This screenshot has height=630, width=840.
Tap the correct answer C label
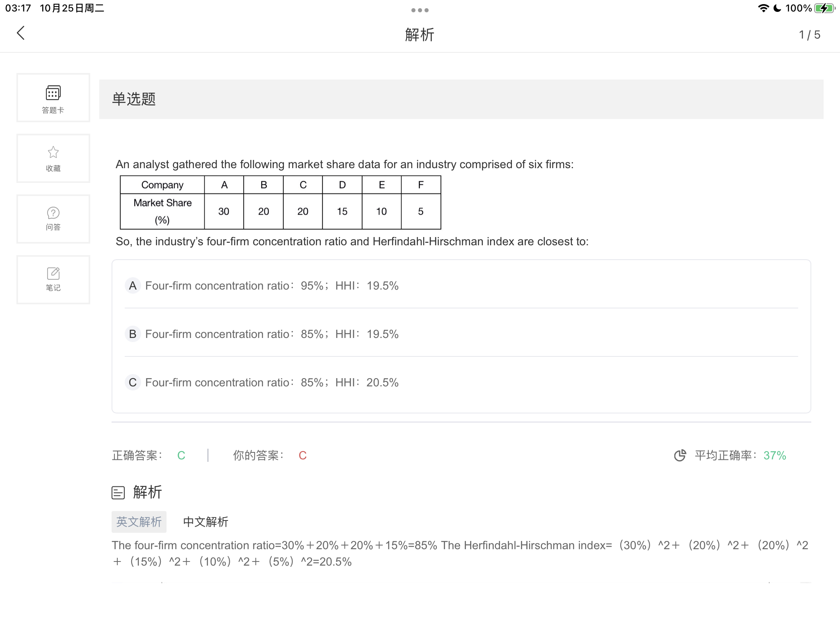(x=181, y=455)
